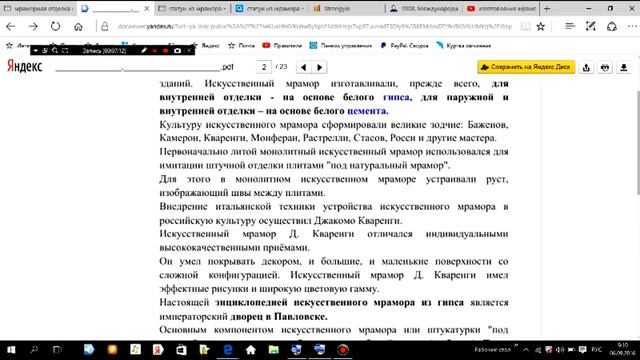Toggle the recorder full-screen capture icon
Viewport: 640px width, 360px height.
[x=65, y=51]
